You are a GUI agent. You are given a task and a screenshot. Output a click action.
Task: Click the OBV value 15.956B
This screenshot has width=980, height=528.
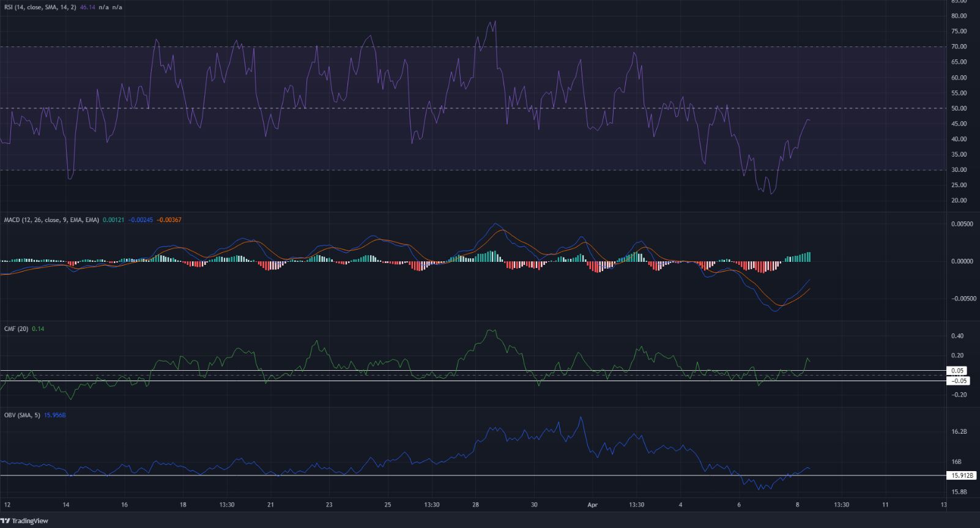(x=56, y=415)
